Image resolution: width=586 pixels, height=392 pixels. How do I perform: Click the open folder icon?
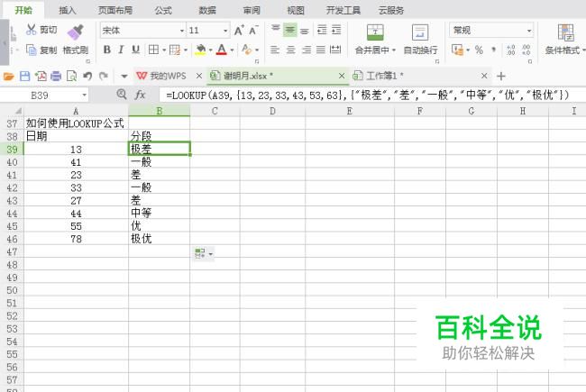9,77
